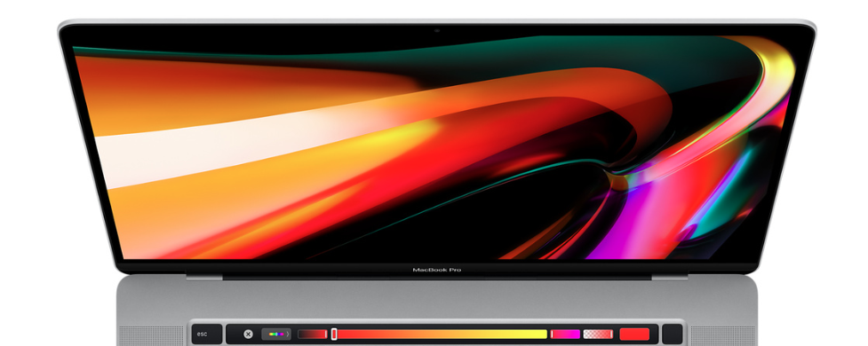868x346 pixels.
Task: Select the transparent checkered opacity swatch
Action: 599,334
